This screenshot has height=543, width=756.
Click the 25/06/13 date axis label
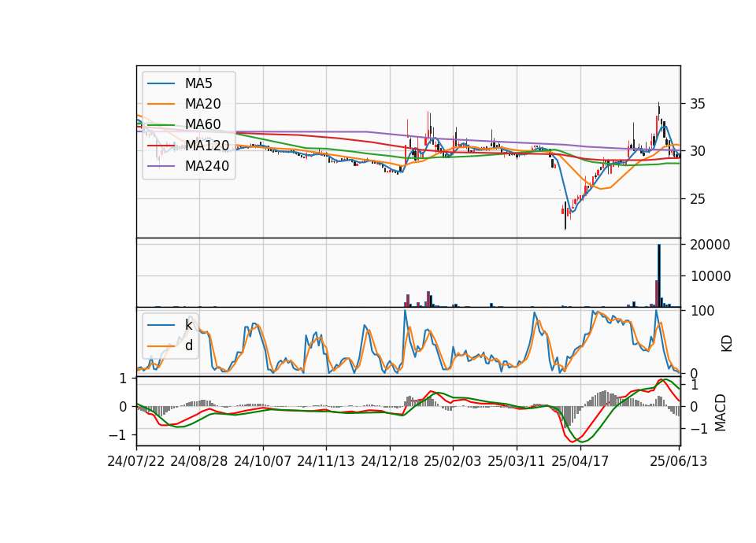tap(678, 461)
